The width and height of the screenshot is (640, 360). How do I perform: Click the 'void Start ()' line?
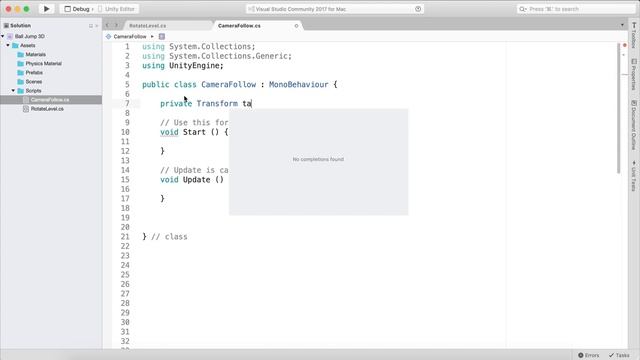[x=194, y=132]
